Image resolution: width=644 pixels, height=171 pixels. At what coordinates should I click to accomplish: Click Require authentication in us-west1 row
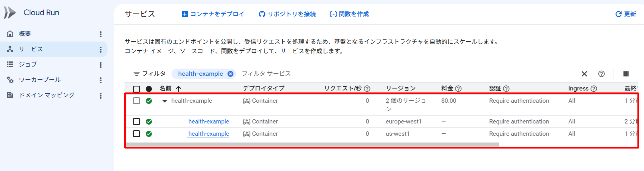click(x=519, y=134)
